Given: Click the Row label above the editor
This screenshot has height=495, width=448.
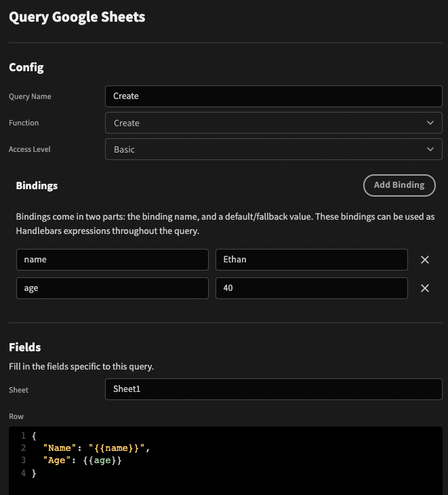Looking at the screenshot, I should click(x=16, y=416).
